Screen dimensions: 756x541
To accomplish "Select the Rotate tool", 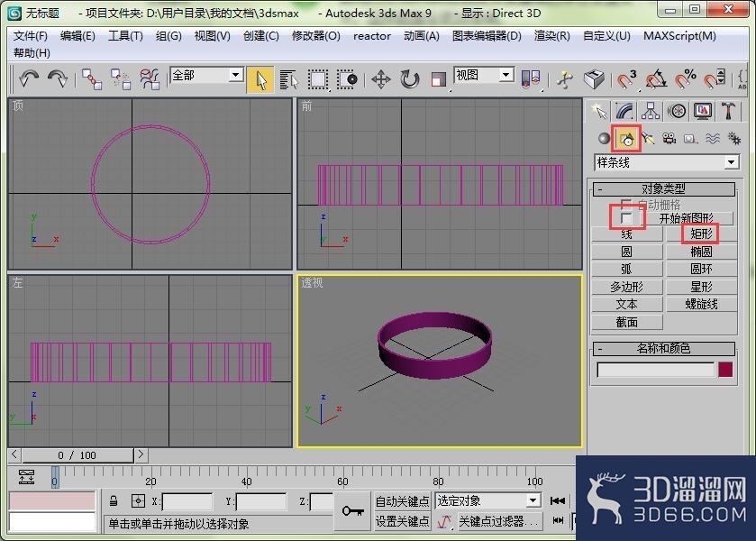I will click(x=410, y=79).
